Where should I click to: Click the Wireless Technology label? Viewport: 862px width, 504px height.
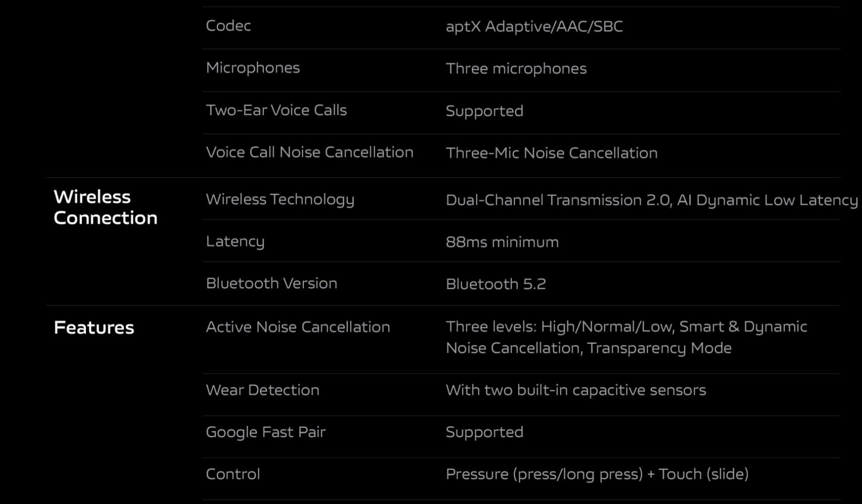[280, 199]
